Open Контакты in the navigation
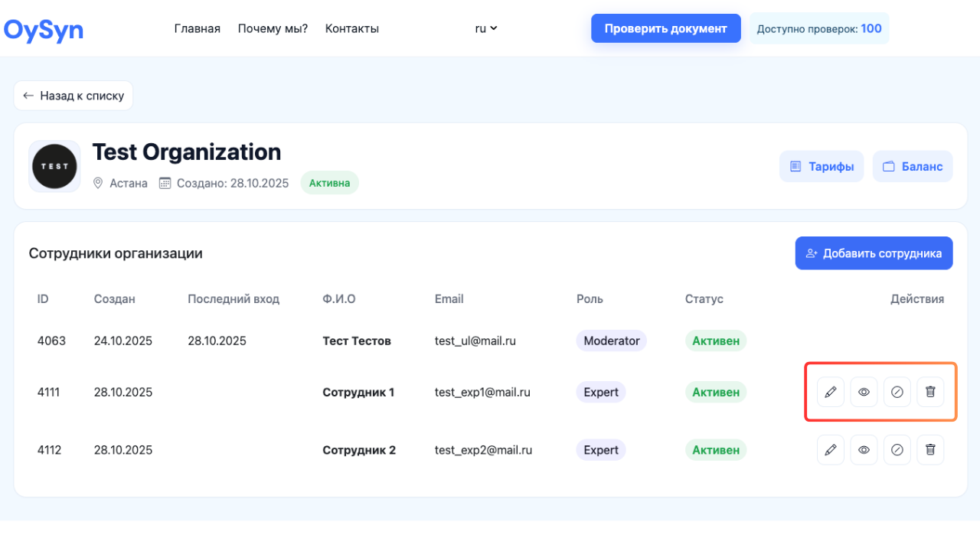Image resolution: width=980 pixels, height=551 pixels. click(x=351, y=28)
